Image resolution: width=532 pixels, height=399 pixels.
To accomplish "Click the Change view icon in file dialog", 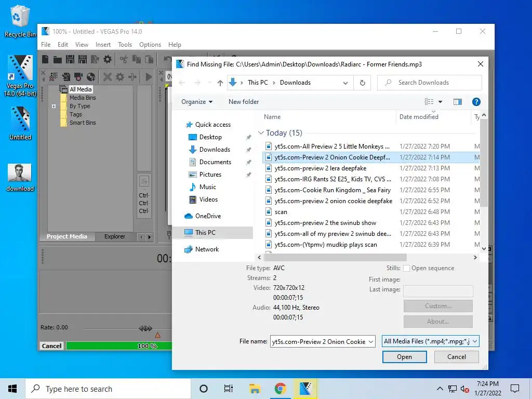I will 429,102.
